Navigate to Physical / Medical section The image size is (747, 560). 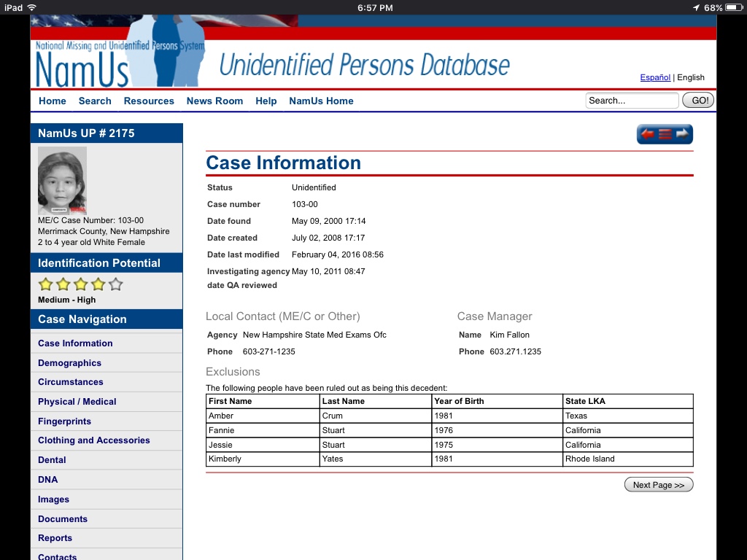[77, 402]
